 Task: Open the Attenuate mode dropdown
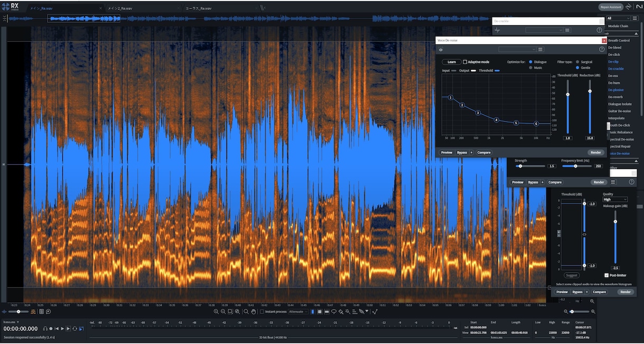point(298,312)
